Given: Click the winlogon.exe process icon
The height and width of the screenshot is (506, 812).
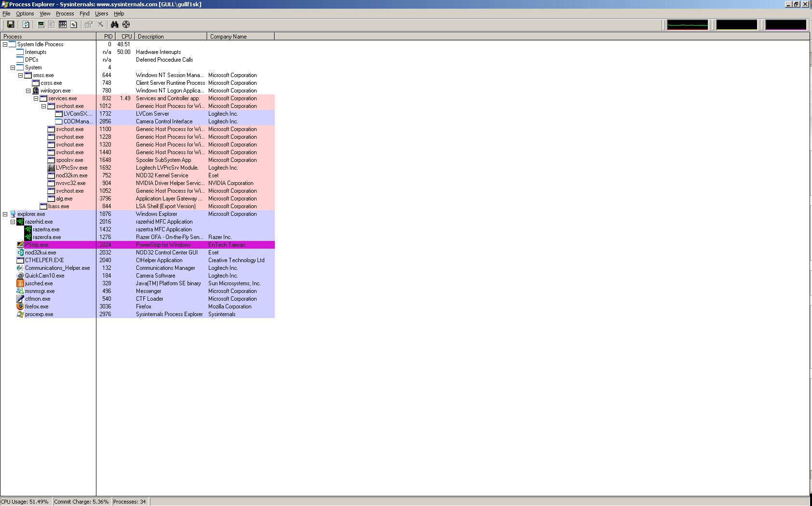Looking at the screenshot, I should pyautogui.click(x=36, y=91).
